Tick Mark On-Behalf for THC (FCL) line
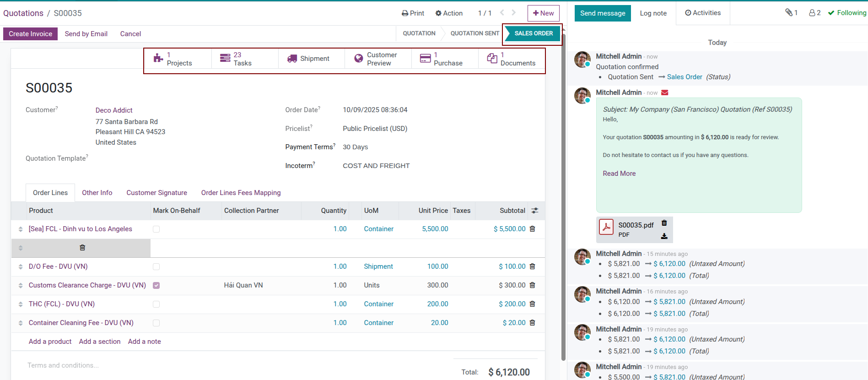The image size is (868, 380). pyautogui.click(x=156, y=304)
